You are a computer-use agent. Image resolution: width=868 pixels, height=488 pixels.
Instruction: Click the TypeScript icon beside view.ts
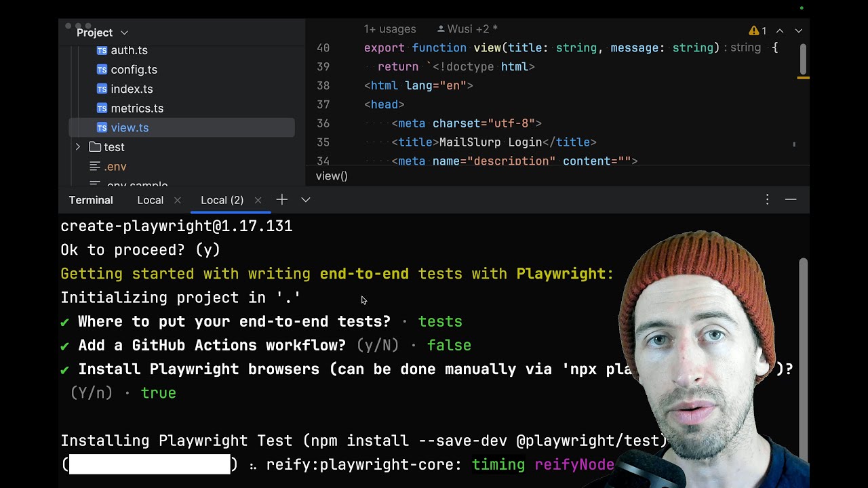click(102, 127)
